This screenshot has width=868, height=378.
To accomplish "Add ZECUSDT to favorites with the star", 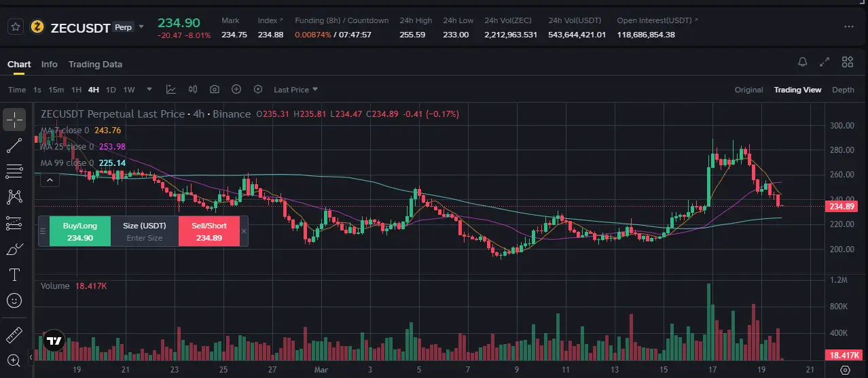I will tap(16, 27).
